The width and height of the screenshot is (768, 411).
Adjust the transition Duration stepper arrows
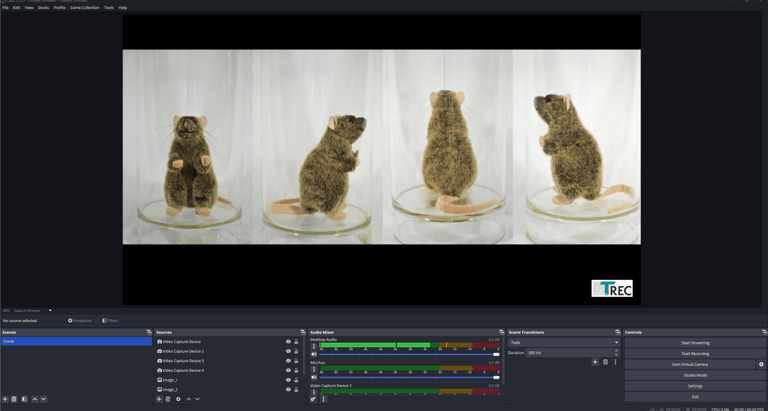616,353
